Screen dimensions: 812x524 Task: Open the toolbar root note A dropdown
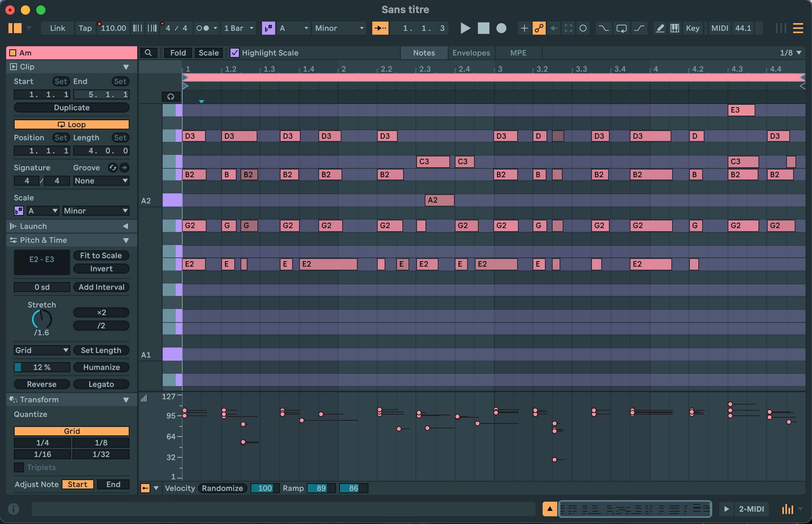pos(294,28)
